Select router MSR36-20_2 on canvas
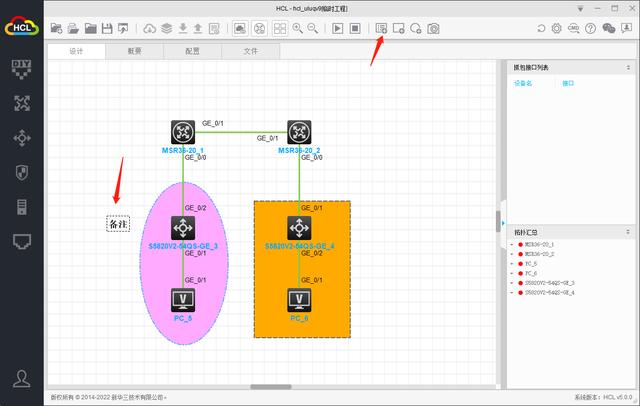The image size is (640, 406). click(x=299, y=132)
